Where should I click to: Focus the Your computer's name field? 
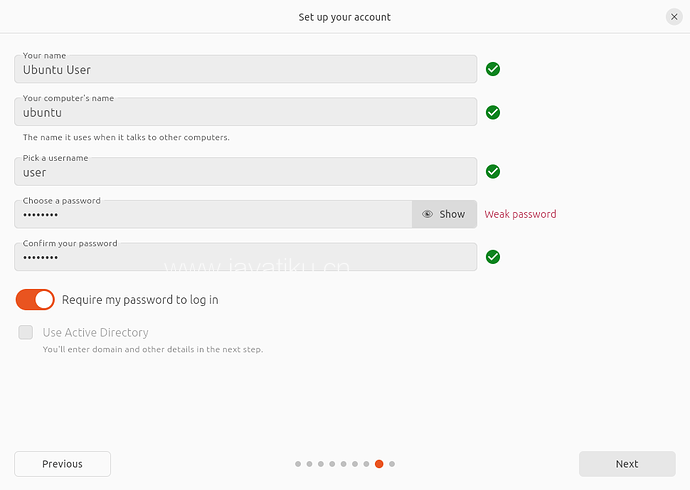pyautogui.click(x=245, y=113)
